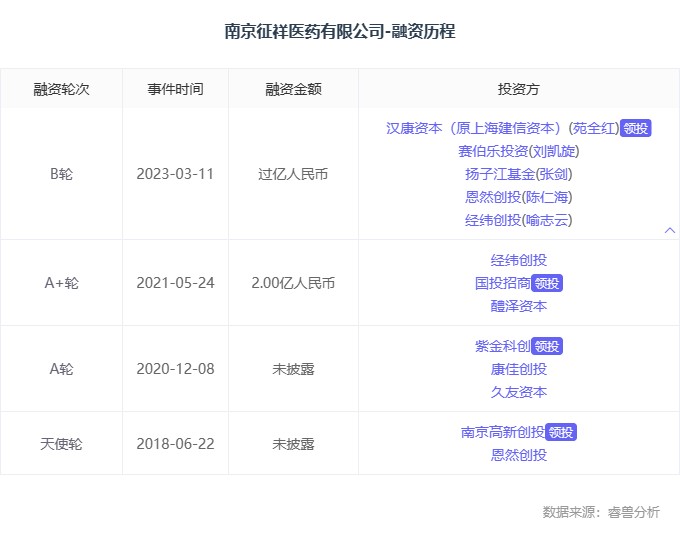This screenshot has height=548, width=680.
Task: Click 未披露 amount in 天使轮 row
Action: 293,444
